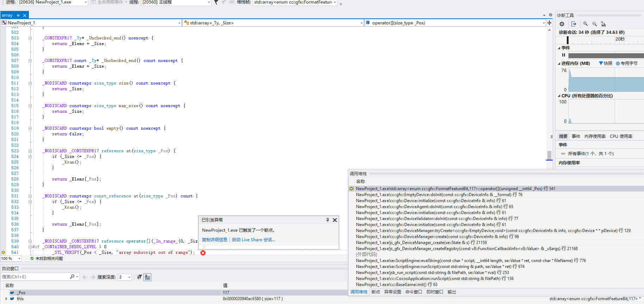Switch to the Events tab in diagnostic tools
The height and width of the screenshot is (304, 644).
pyautogui.click(x=576, y=136)
